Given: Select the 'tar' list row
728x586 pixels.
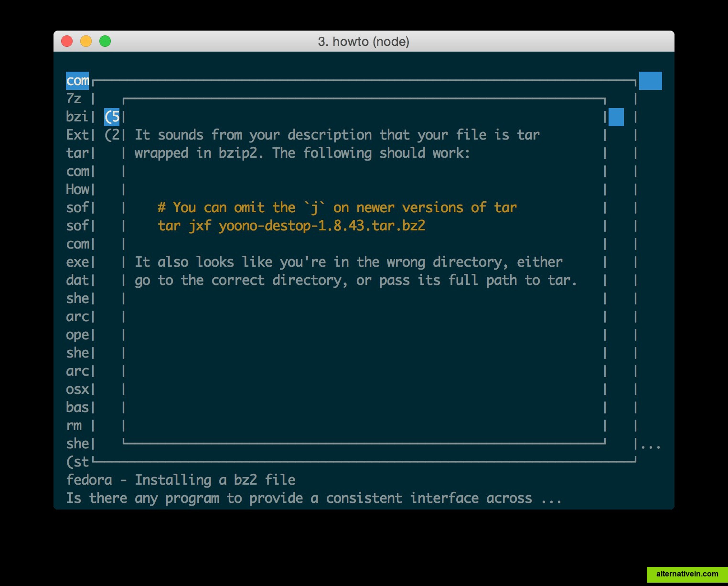Looking at the screenshot, I should tap(77, 153).
